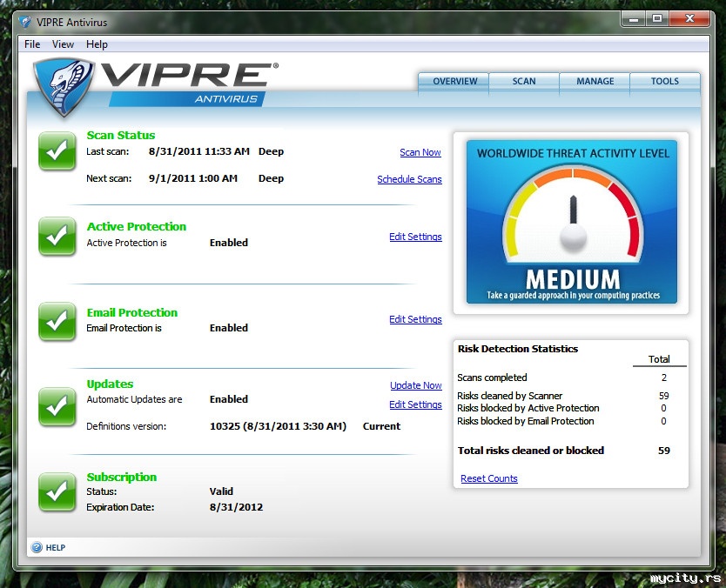Click the Risk Detection Statistics heading

point(518,349)
